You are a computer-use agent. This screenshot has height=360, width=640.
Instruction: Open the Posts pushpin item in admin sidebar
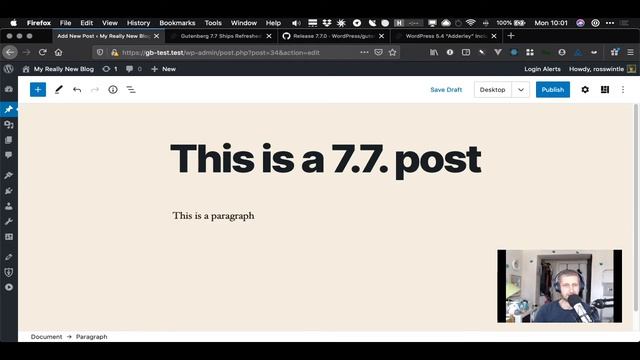9,109
